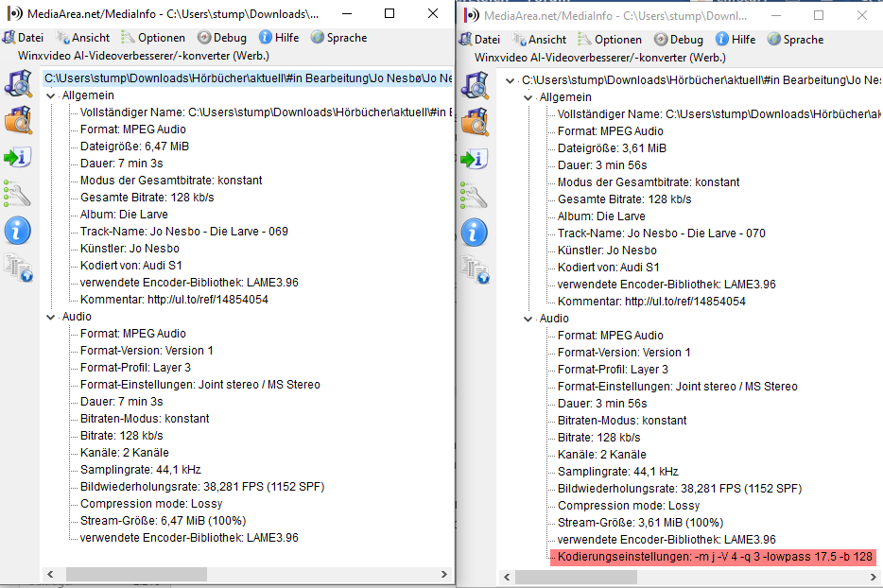Open Ansicht menu in left window

(83, 38)
